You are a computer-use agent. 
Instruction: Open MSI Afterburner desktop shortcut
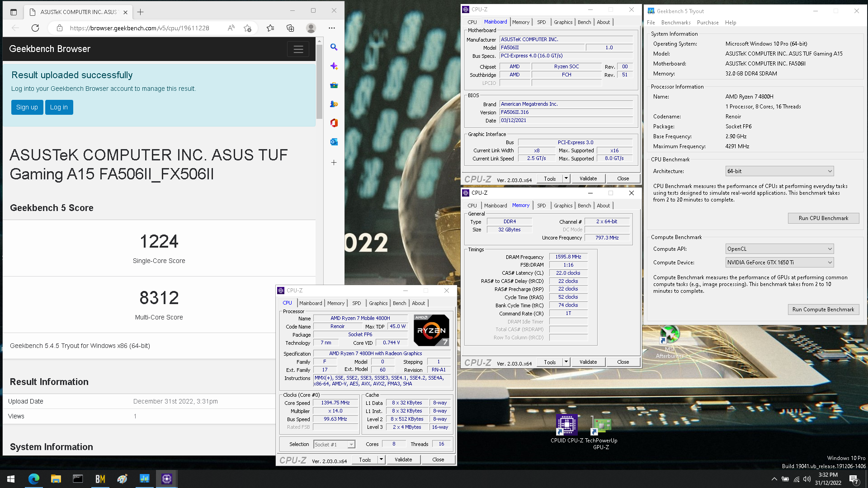670,342
